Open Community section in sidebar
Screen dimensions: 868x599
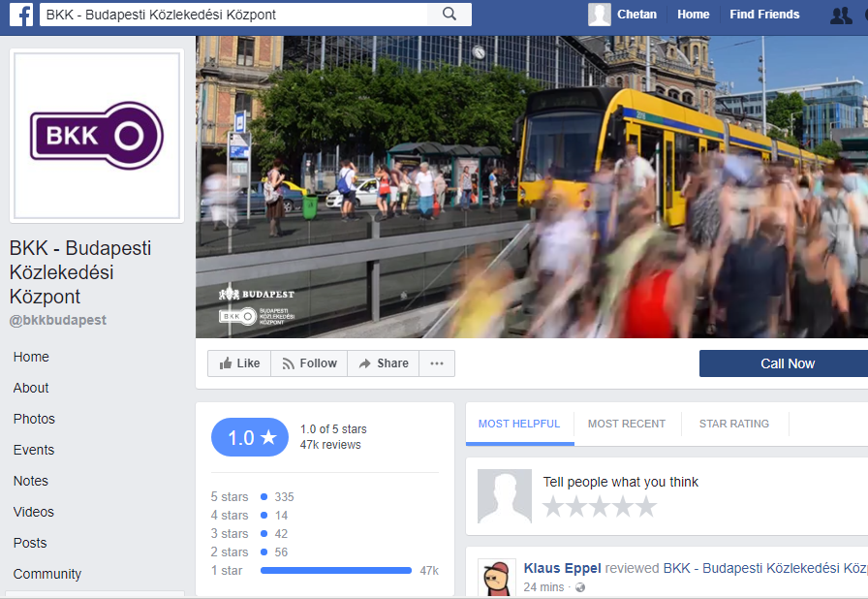tap(47, 574)
